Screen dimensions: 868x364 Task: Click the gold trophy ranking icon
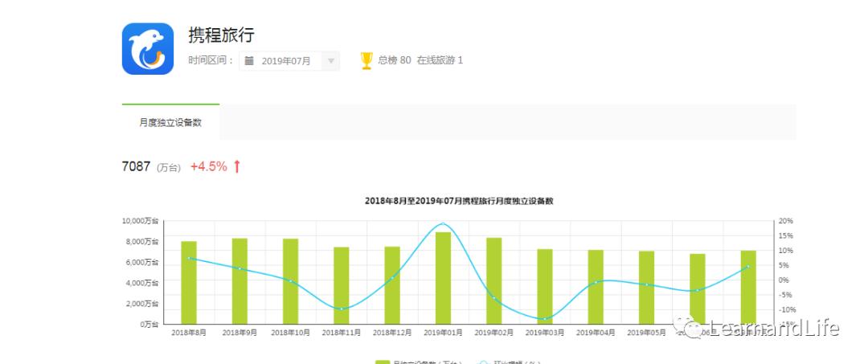tap(366, 60)
